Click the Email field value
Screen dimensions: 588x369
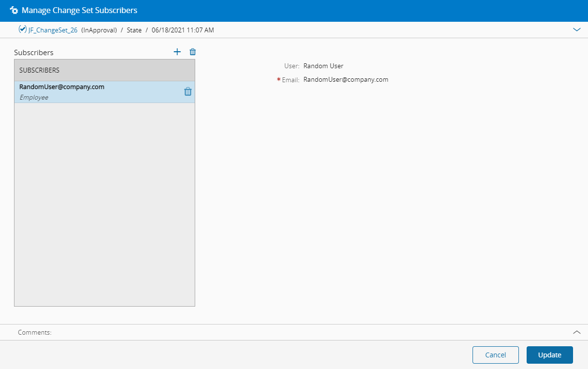(345, 80)
